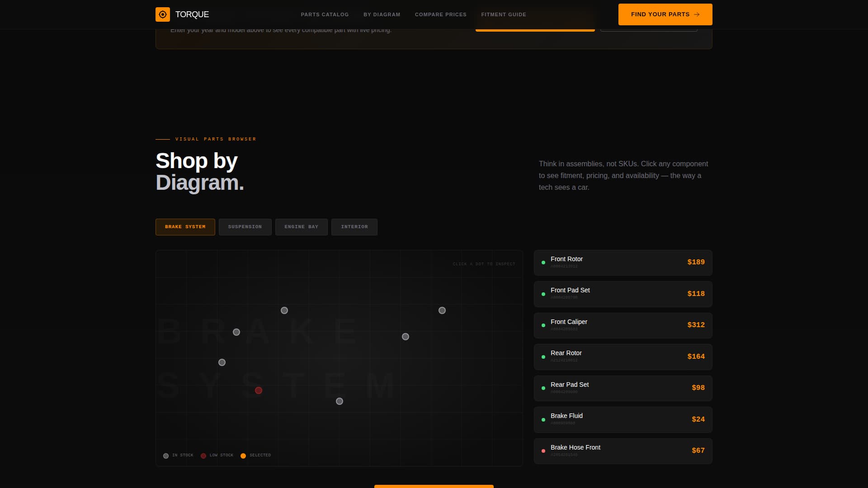Click the green stock indicator beside Front Rotor
The image size is (868, 488).
tap(543, 263)
